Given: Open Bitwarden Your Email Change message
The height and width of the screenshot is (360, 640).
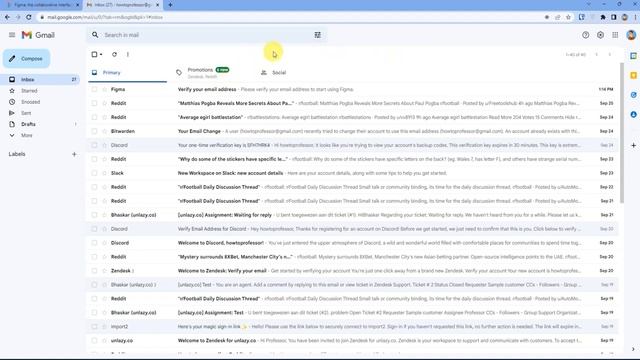Looking at the screenshot, I should [353, 131].
